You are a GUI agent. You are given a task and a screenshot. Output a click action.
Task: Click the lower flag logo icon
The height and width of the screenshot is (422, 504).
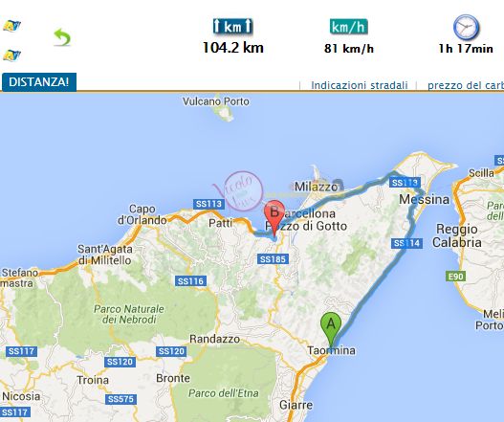click(11, 55)
